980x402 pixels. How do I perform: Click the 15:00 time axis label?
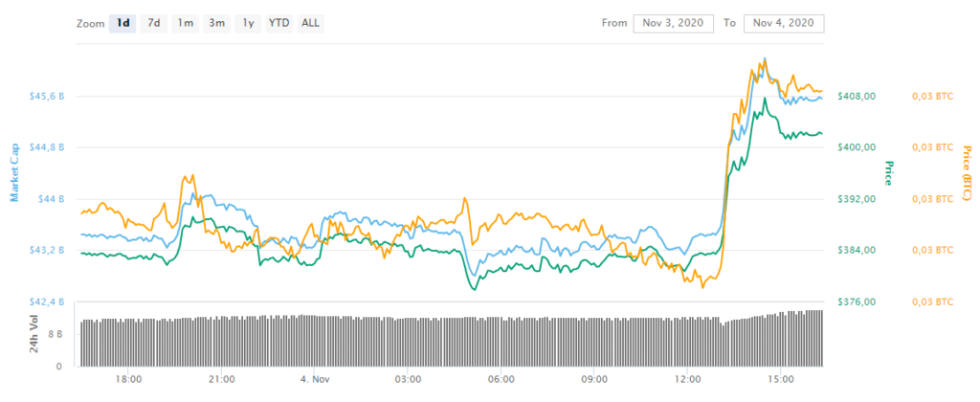click(781, 379)
